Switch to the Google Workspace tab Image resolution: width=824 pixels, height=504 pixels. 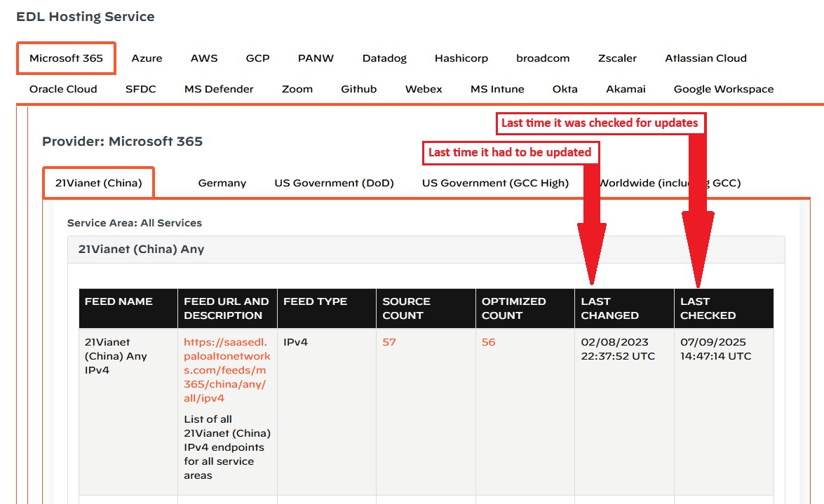724,89
